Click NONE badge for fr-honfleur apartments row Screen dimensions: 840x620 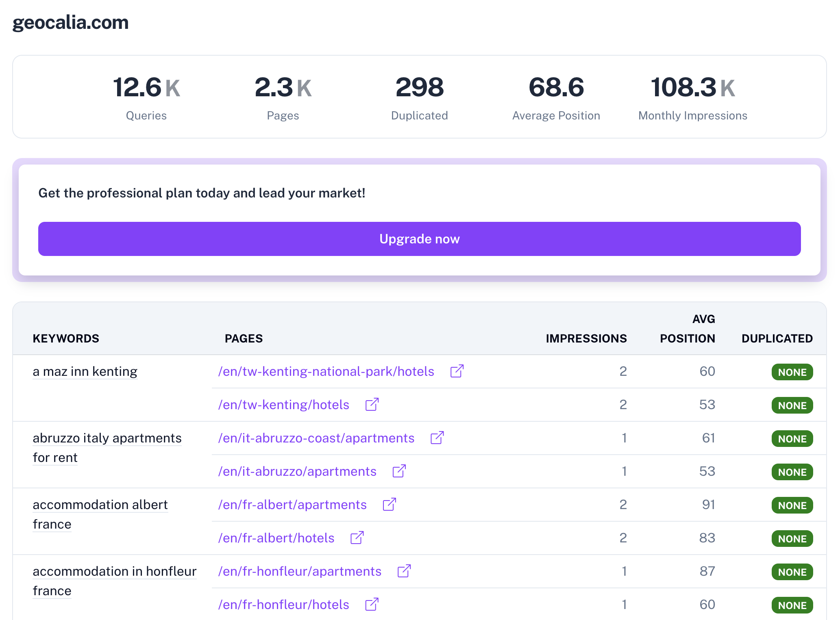coord(792,572)
